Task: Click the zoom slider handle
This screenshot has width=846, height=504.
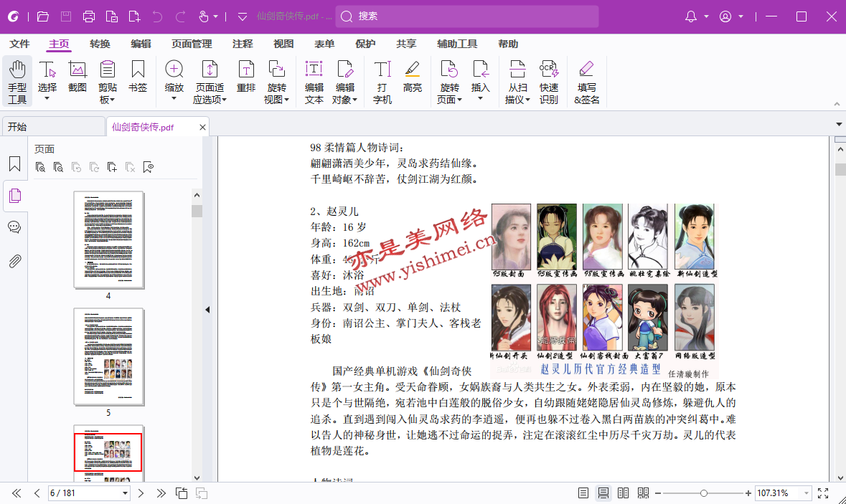Action: [703, 493]
